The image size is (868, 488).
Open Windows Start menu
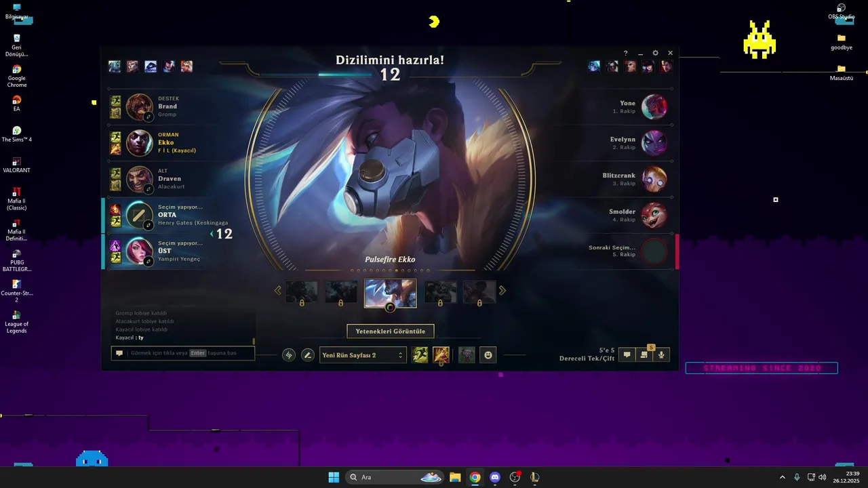tap(334, 477)
